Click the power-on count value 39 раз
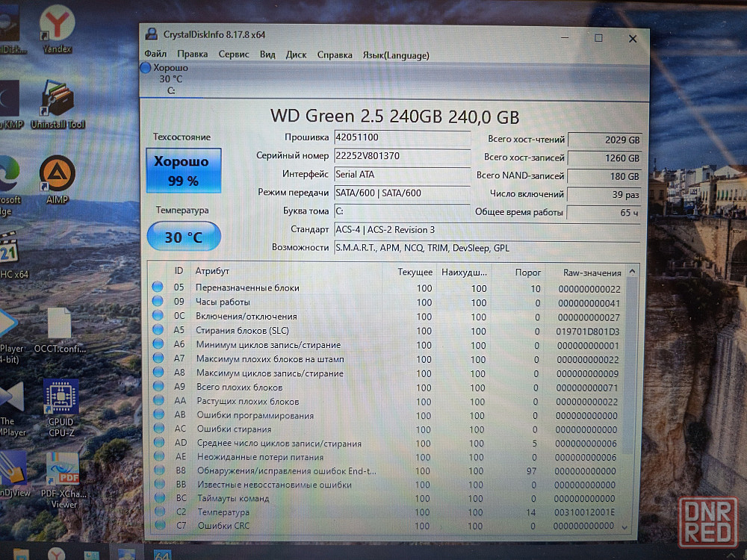 [603, 195]
